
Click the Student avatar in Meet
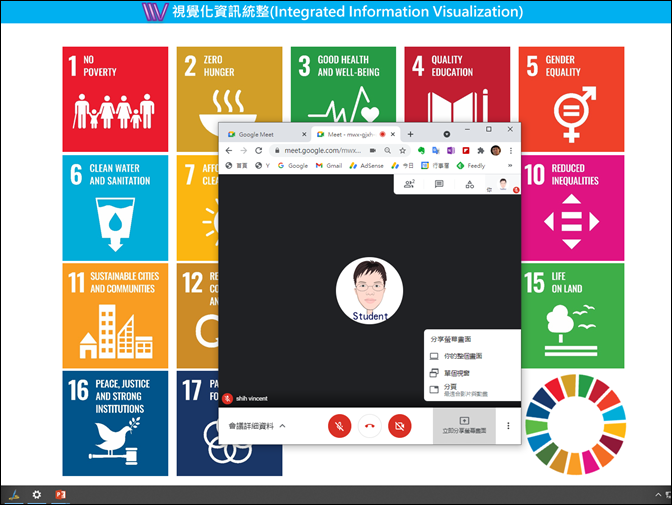(369, 291)
